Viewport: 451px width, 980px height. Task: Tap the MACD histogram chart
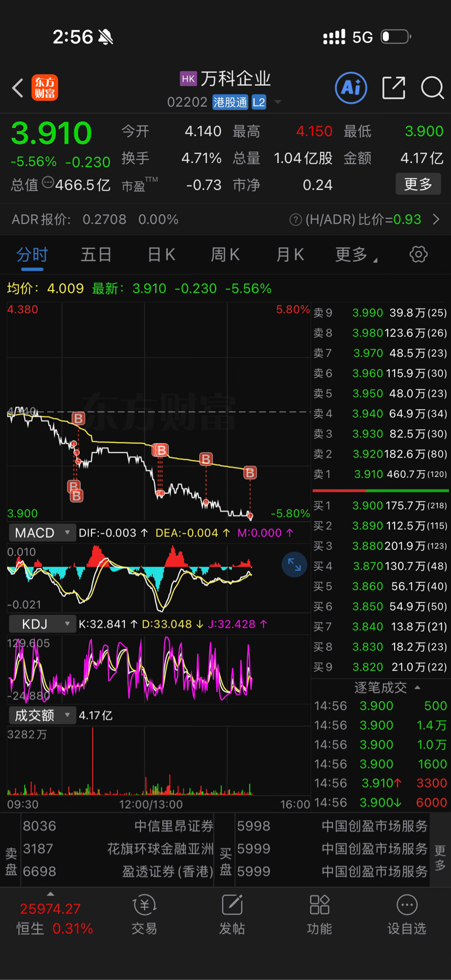coord(159,578)
